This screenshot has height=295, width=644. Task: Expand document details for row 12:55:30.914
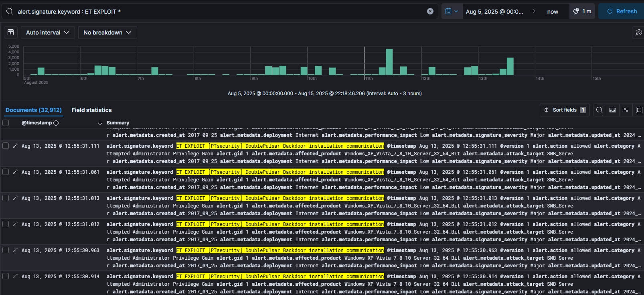click(x=15, y=276)
